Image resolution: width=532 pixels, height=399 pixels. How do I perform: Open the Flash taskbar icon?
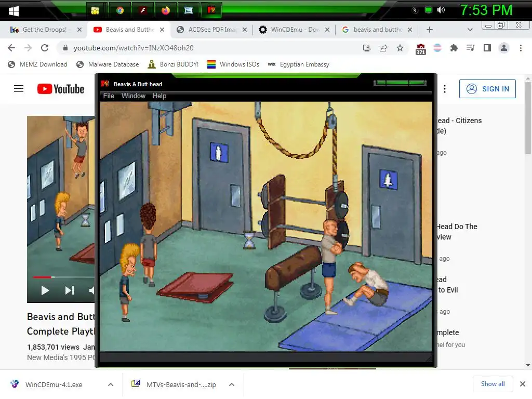[x=143, y=10]
